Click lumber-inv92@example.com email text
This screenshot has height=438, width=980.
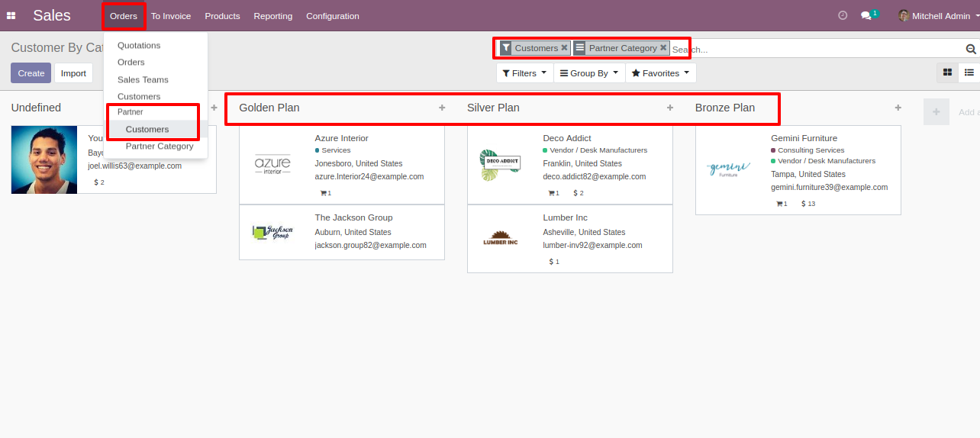tap(593, 245)
